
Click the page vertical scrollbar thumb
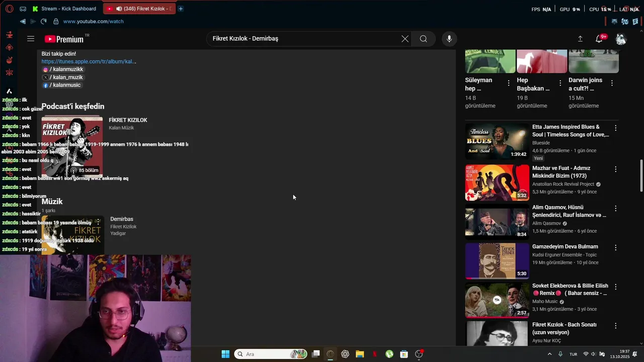coord(640,175)
